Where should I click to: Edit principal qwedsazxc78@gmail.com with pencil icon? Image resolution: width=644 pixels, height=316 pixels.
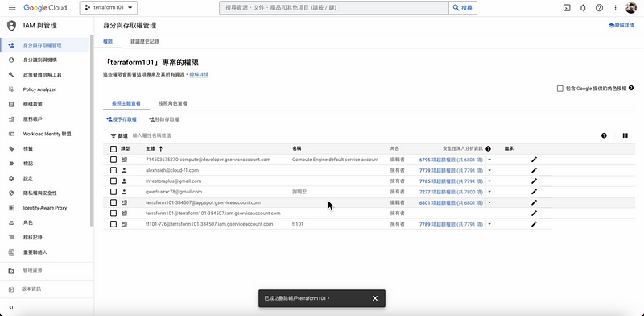534,192
